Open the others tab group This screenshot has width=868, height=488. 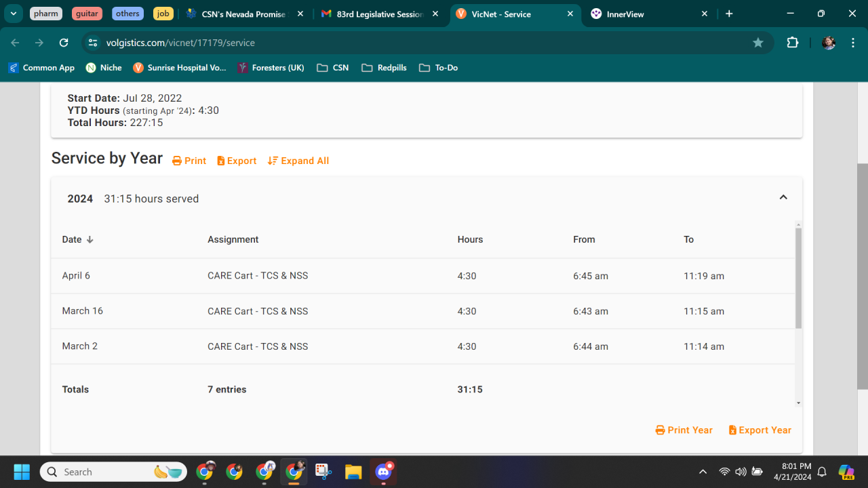coord(127,14)
